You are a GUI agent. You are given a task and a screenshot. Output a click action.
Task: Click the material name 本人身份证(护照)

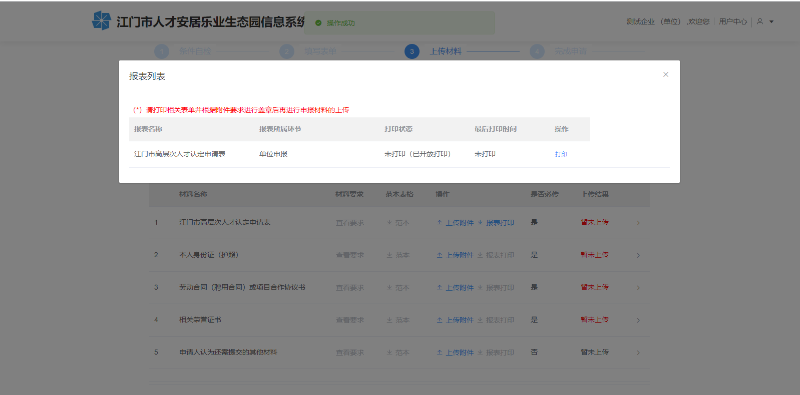209,255
